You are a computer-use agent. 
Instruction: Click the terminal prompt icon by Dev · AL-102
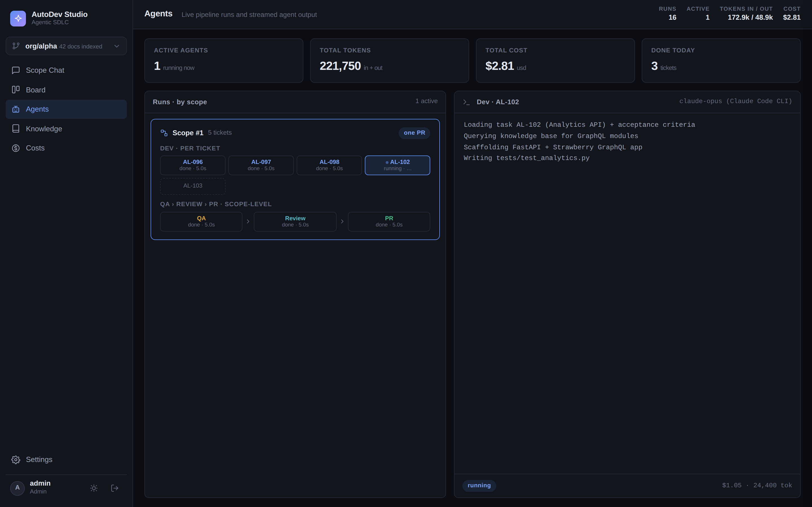[x=466, y=102]
